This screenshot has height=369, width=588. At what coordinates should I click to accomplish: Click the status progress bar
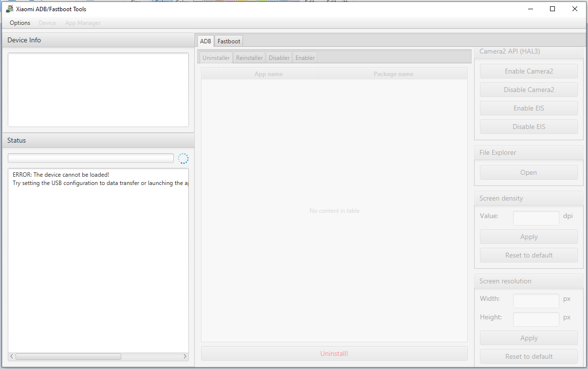point(91,158)
